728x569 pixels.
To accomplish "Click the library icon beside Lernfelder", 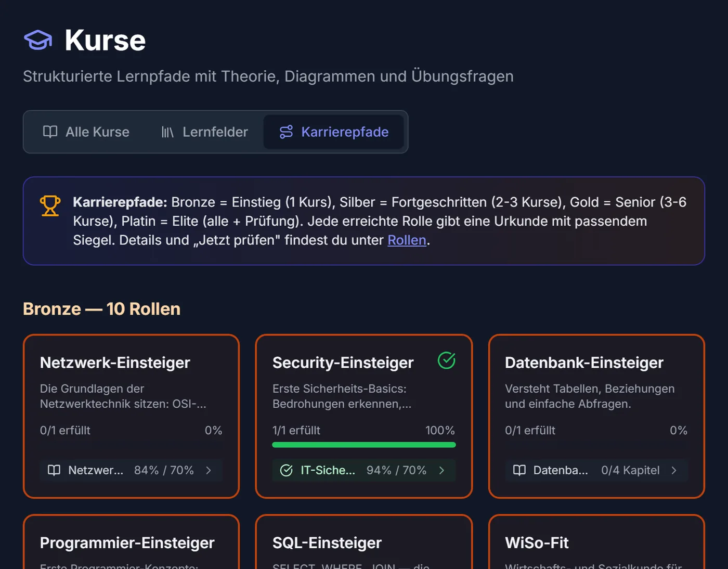I will coord(167,132).
